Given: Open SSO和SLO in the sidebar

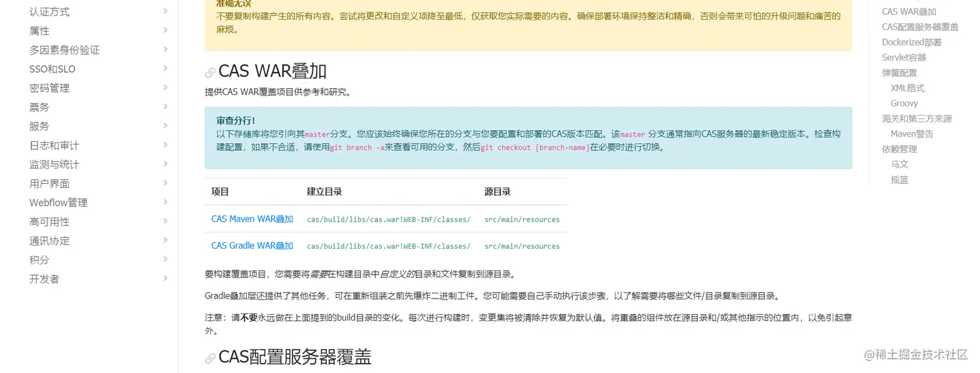Looking at the screenshot, I should point(52,69).
